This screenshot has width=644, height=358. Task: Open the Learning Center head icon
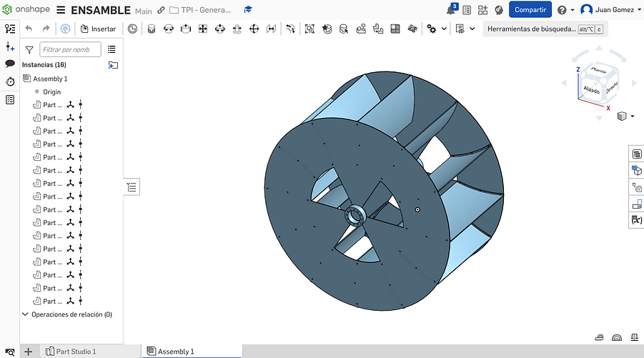pyautogui.click(x=499, y=10)
